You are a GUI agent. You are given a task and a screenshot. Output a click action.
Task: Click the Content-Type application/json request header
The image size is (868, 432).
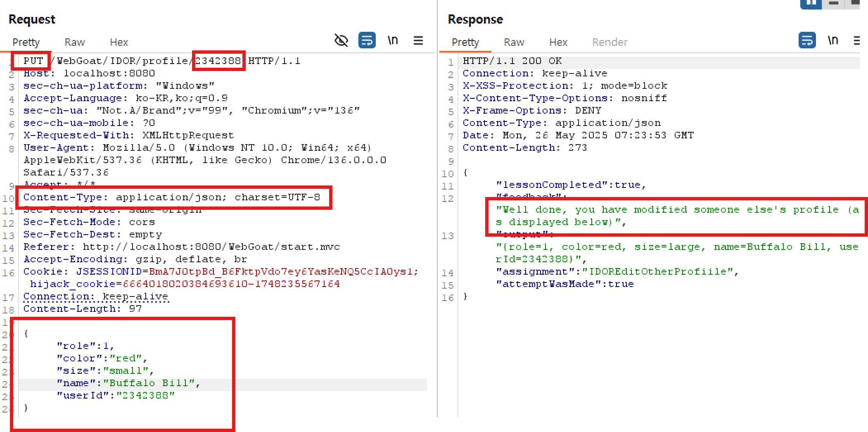point(172,197)
